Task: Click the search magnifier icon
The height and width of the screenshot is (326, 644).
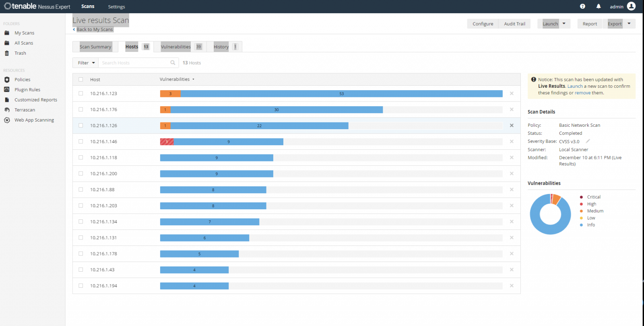Action: click(x=173, y=63)
